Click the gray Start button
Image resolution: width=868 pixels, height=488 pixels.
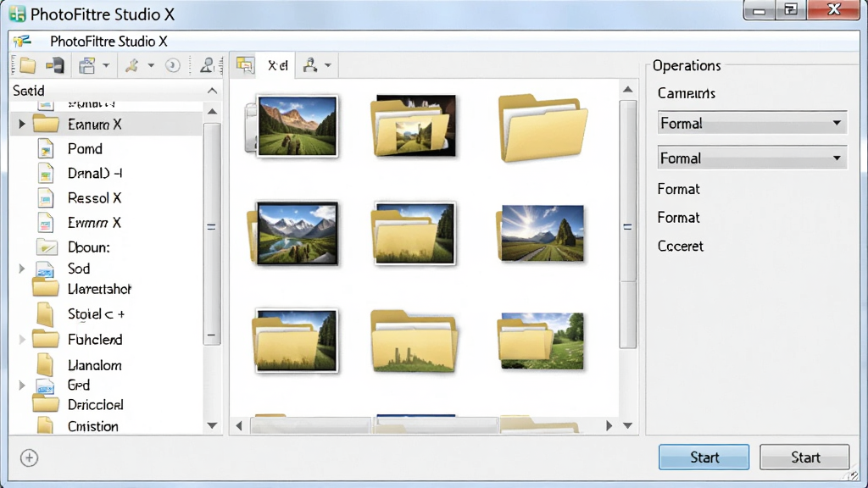(804, 457)
